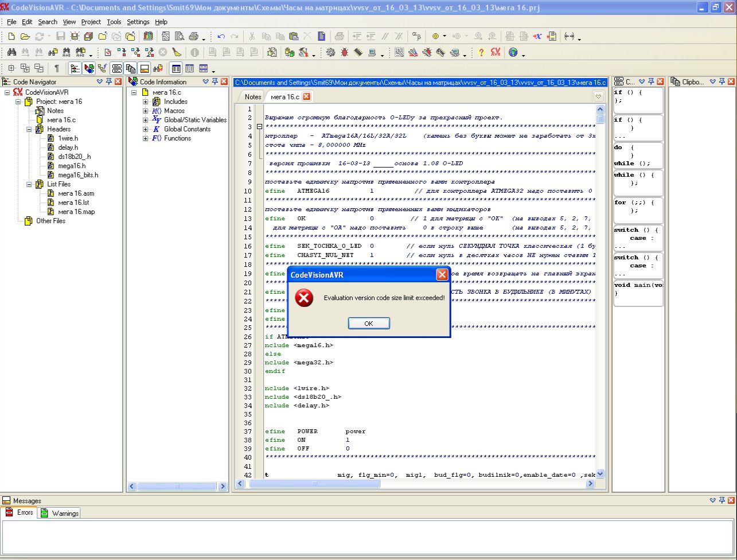Screen dimensions: 737x560
Task: Click OK in the error dialog
Action: [x=369, y=324]
